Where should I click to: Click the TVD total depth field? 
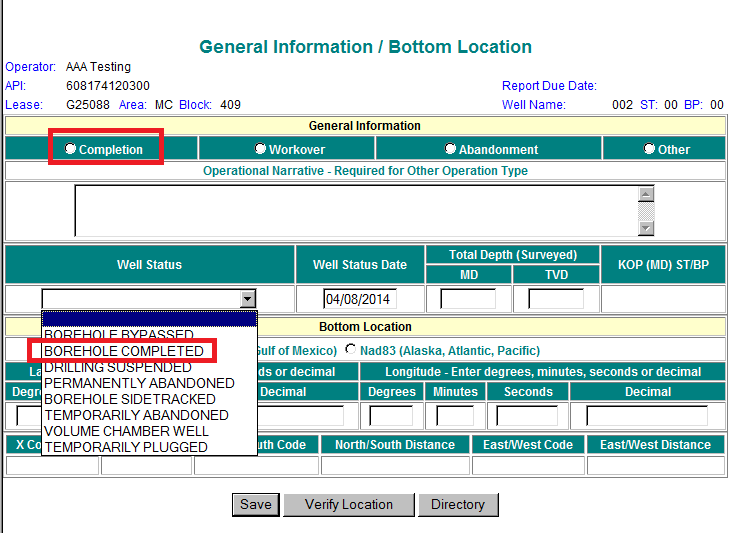556,299
